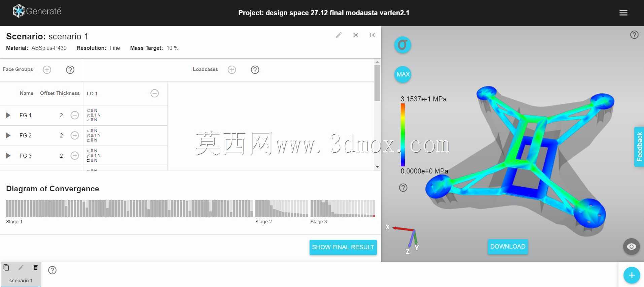Click SHOW FINAL RESULT button
Screen dimensions: 644x287
click(343, 247)
